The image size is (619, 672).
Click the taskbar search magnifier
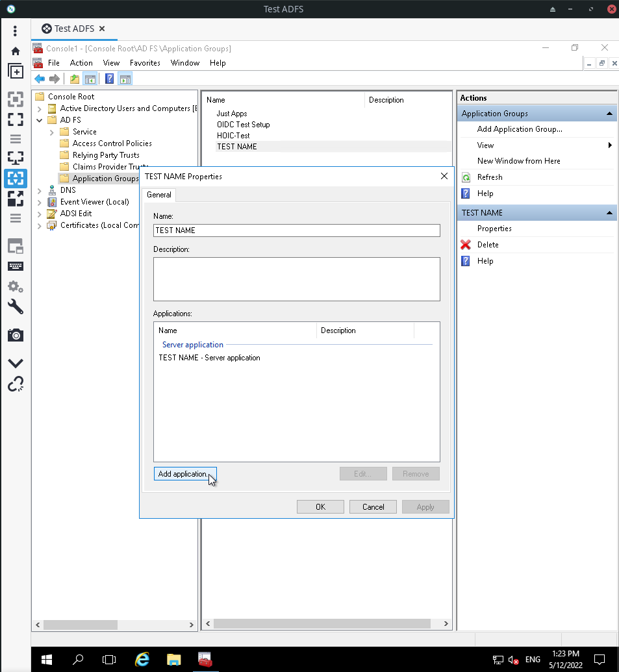click(x=78, y=660)
